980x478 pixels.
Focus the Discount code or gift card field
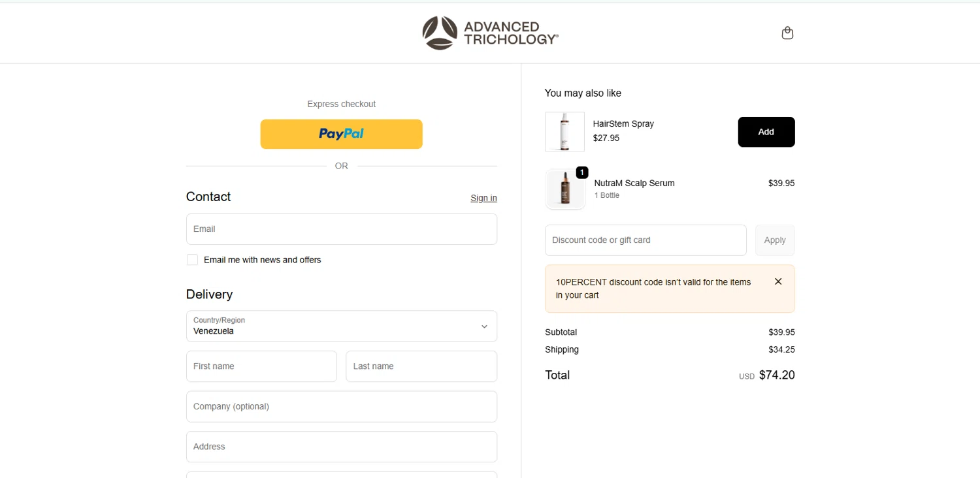(645, 240)
